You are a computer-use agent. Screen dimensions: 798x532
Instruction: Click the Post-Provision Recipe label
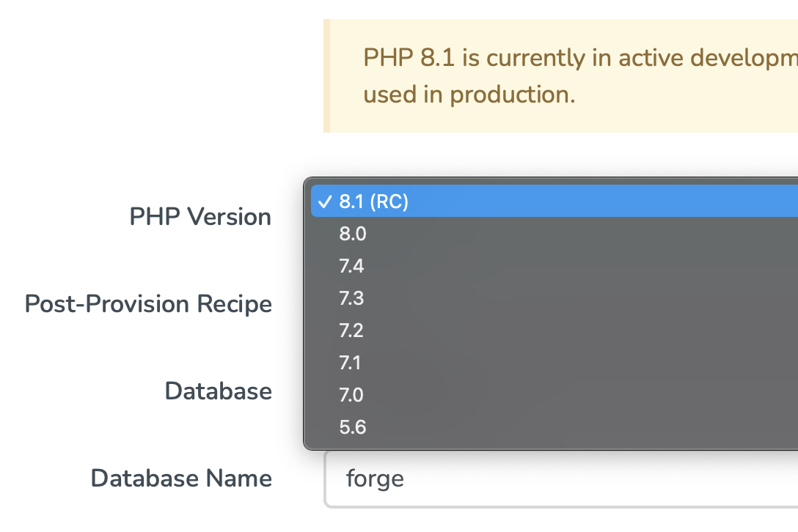coord(148,303)
